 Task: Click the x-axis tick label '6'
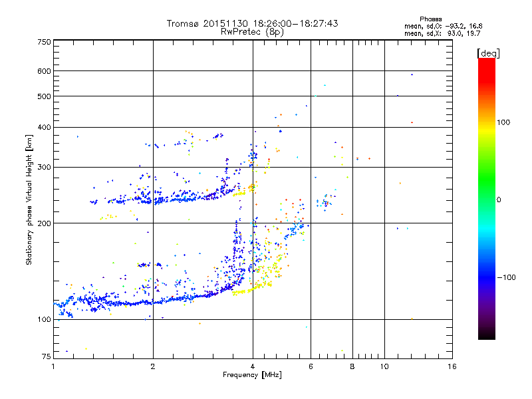tap(311, 366)
